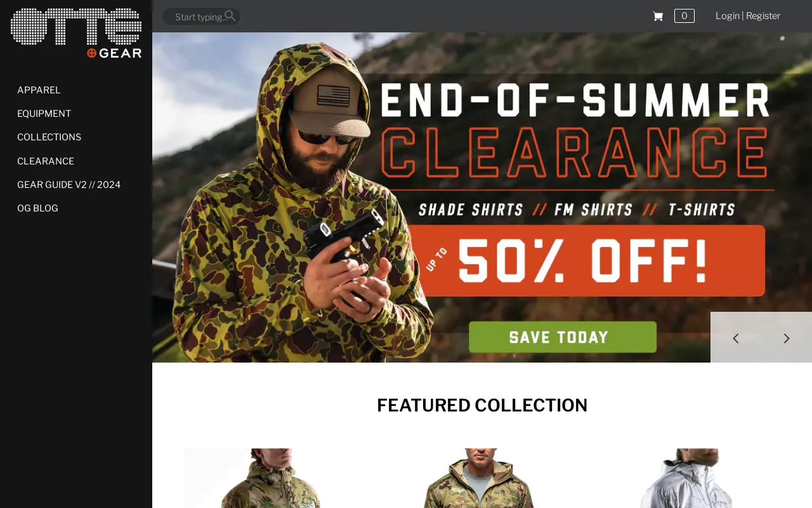The width and height of the screenshot is (812, 508).
Task: Click the End-of-Summer Clearance banner
Action: point(482,197)
